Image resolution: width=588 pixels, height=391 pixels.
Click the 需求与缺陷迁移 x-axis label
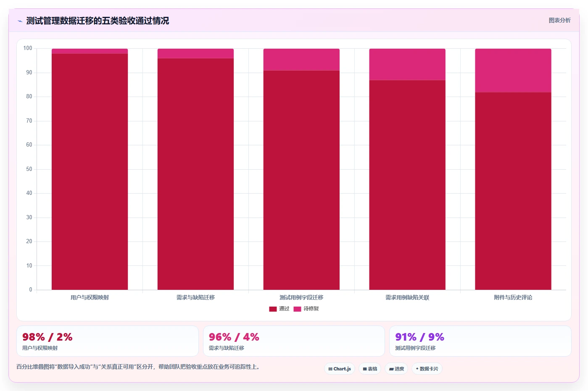click(x=195, y=297)
